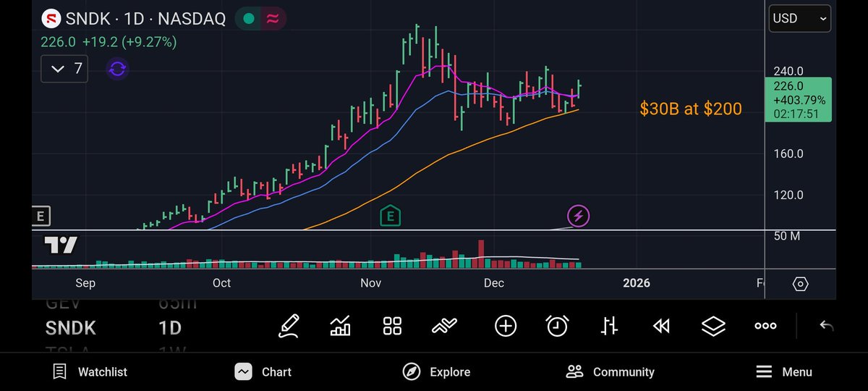Create an alert with alarm clock icon
The width and height of the screenshot is (868, 391).
pyautogui.click(x=557, y=327)
